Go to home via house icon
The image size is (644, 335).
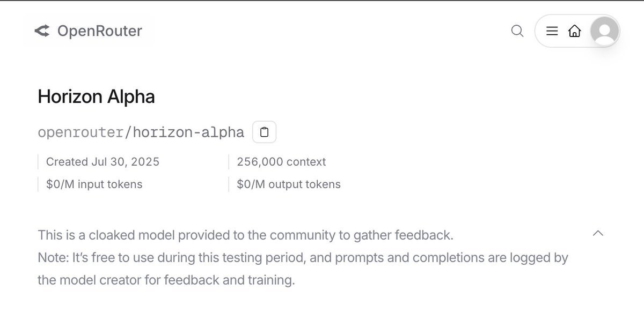pyautogui.click(x=574, y=31)
